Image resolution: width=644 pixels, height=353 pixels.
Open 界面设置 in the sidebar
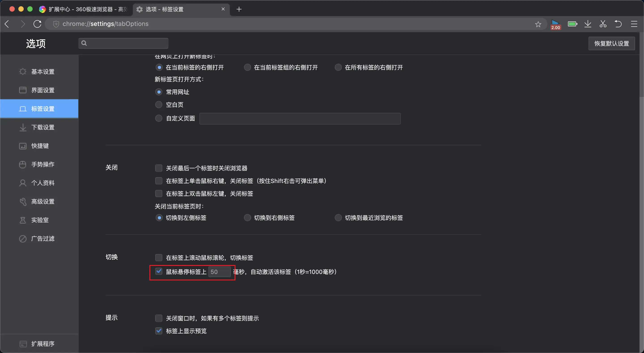coord(39,90)
